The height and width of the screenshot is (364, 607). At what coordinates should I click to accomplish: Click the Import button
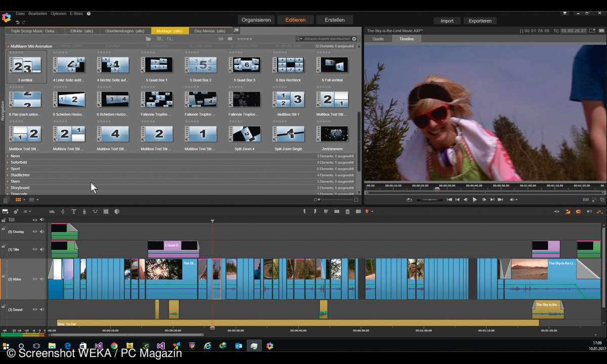[x=447, y=21]
